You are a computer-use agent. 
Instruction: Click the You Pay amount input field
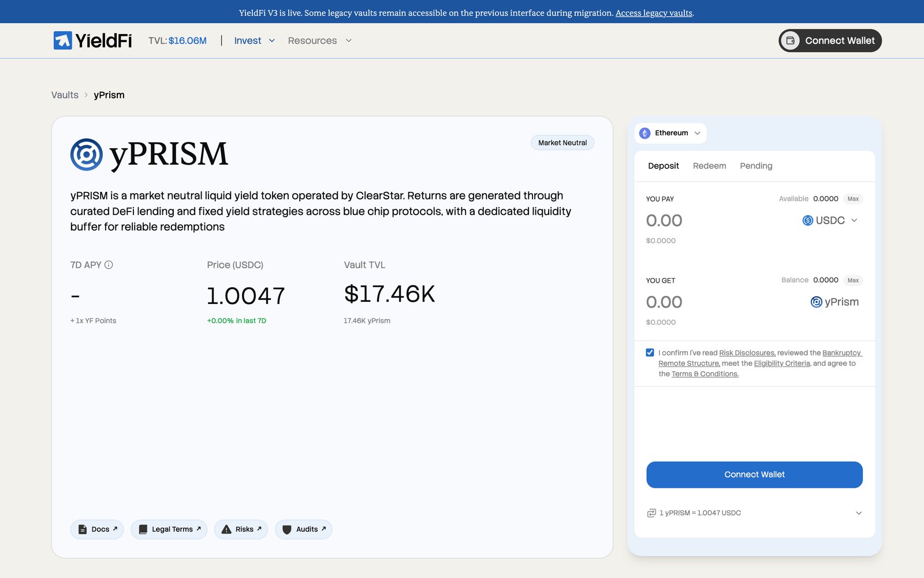(664, 220)
